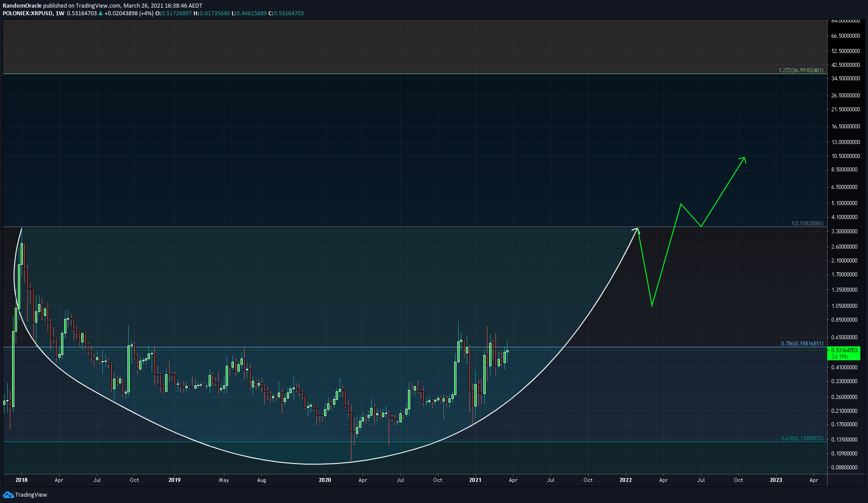
Task: Click the 1.35000000 price axis label
Action: click(x=846, y=290)
